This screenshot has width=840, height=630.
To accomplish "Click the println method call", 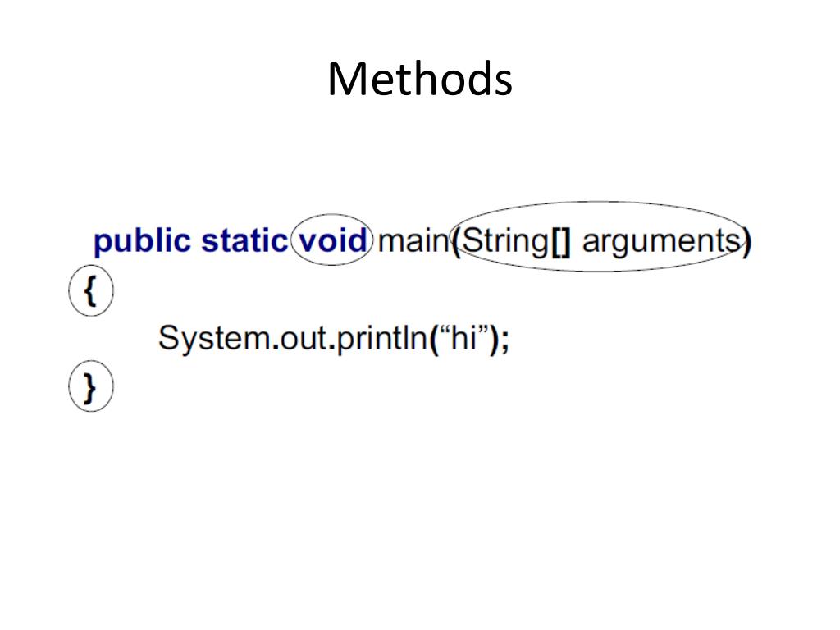I will pos(382,339).
